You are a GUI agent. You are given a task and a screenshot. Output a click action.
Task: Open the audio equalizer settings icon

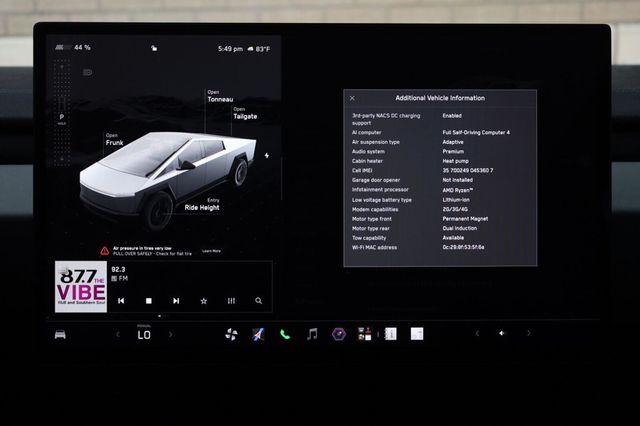click(x=231, y=301)
